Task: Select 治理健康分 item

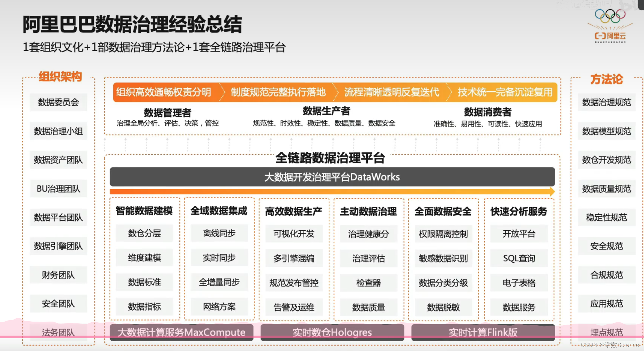Action: point(369,234)
